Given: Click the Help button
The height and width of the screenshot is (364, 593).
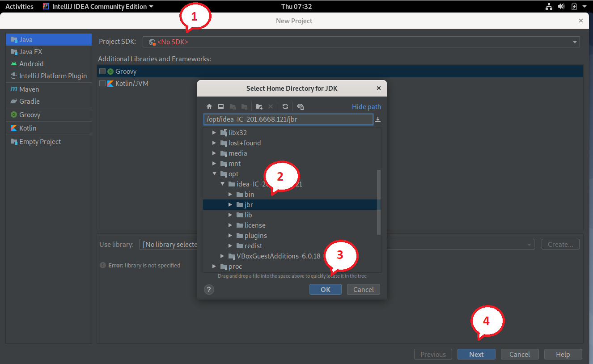Looking at the screenshot, I should [563, 354].
